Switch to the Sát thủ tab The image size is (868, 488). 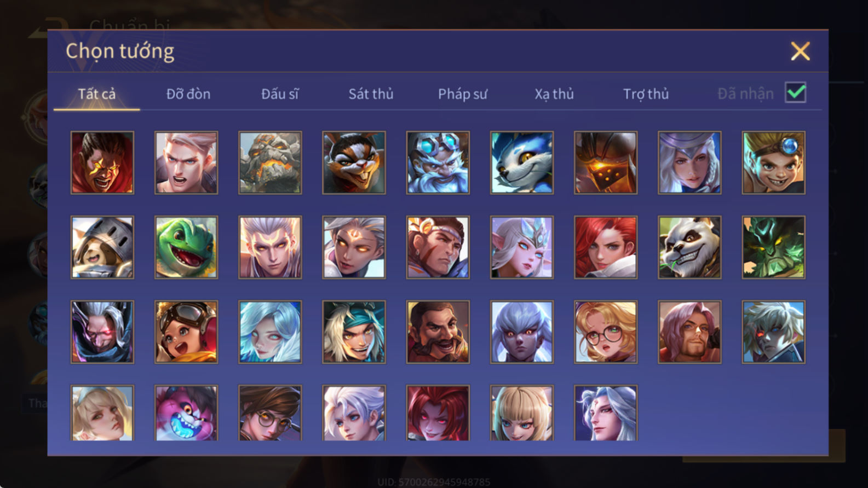[x=371, y=94]
